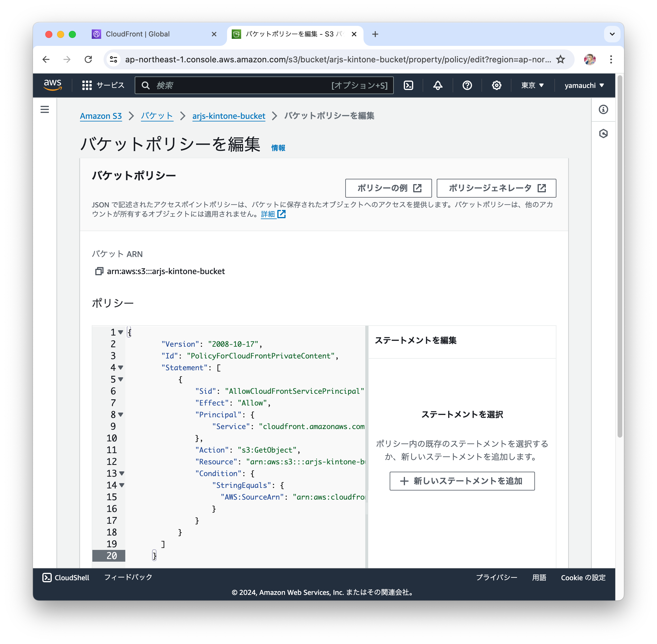Open the help question mark menu
657x644 pixels.
coord(467,85)
